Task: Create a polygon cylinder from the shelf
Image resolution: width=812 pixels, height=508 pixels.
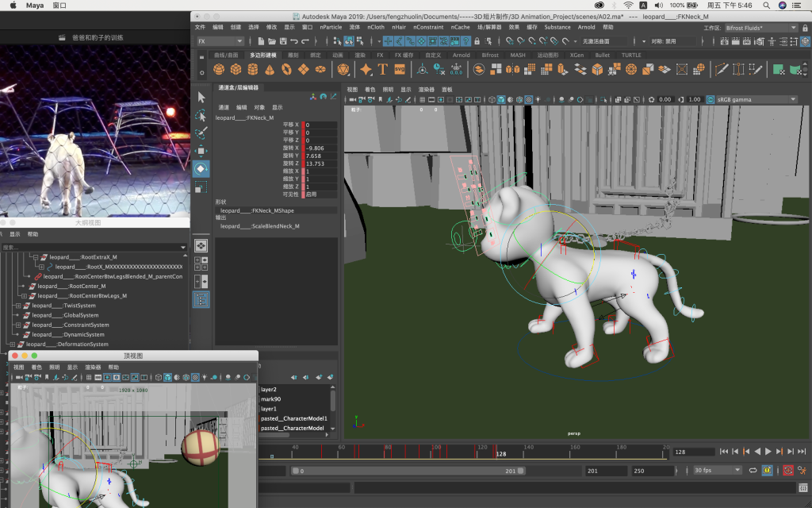Action: pos(253,69)
